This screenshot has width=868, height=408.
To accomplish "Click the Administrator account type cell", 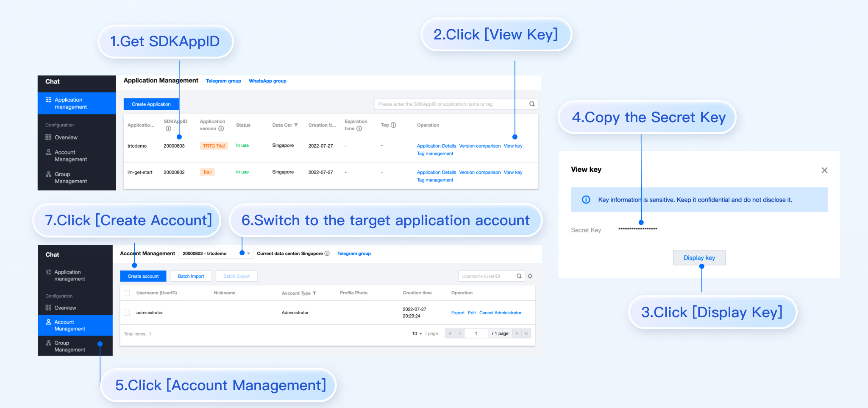I will tap(295, 313).
